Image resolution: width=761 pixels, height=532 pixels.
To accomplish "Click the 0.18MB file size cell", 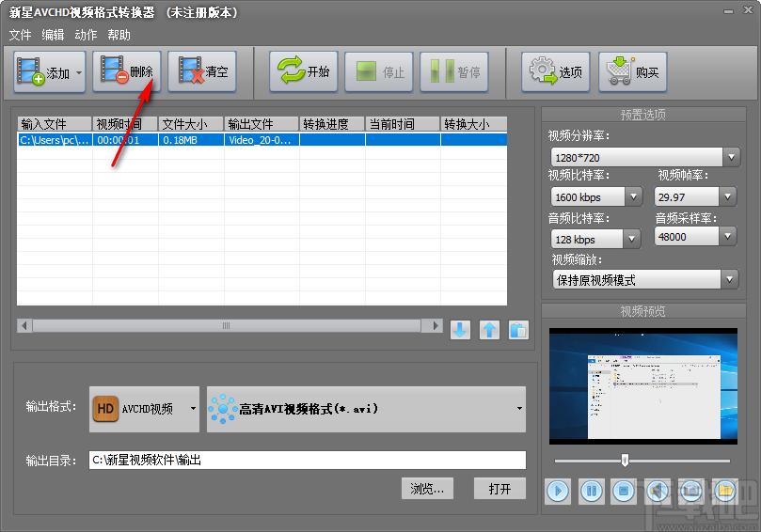I will [x=191, y=140].
